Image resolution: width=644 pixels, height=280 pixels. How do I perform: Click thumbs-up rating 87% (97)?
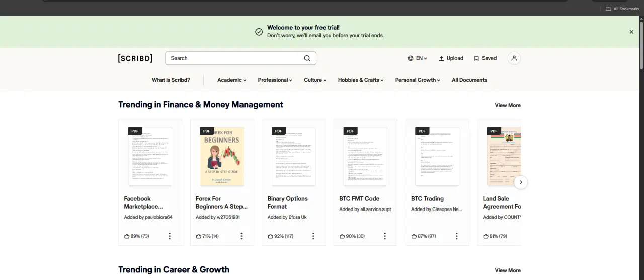coord(424,236)
